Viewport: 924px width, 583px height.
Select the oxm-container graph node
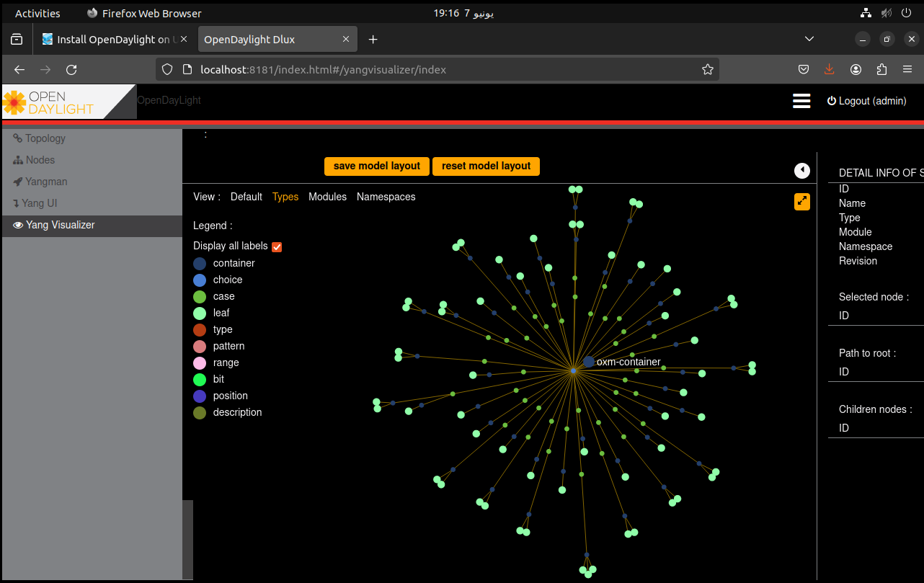[x=589, y=362]
